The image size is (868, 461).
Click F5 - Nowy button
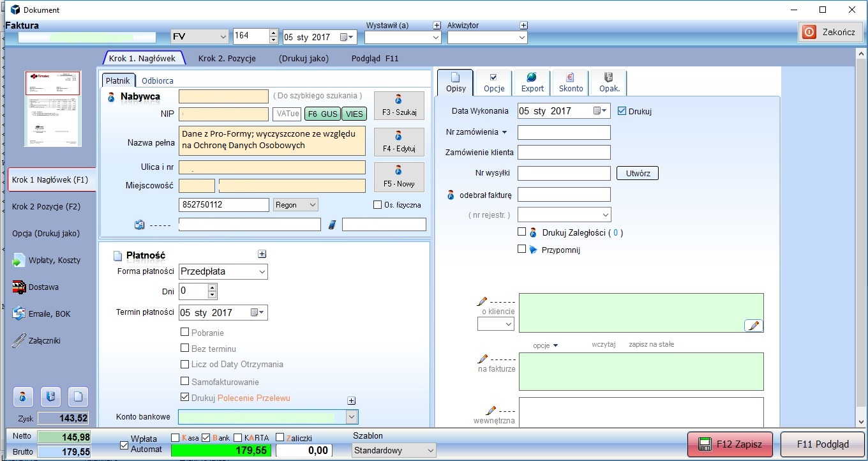pos(399,177)
